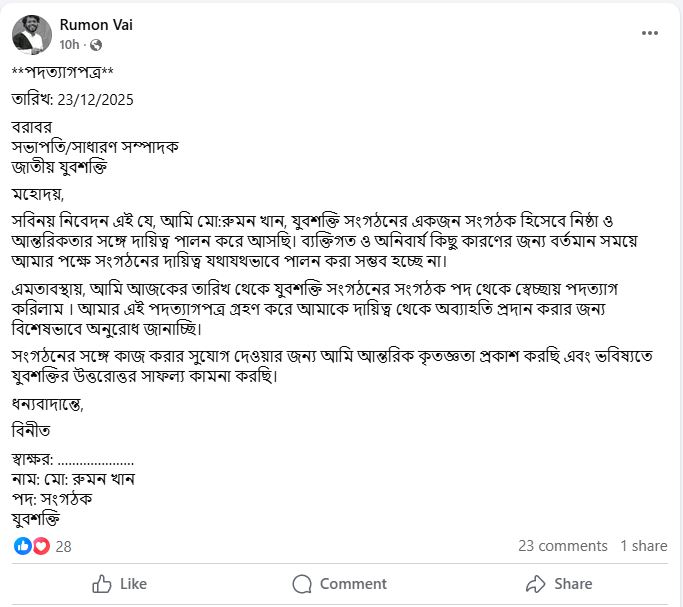Click the post heading পদত্যাগপত্র
This screenshot has height=607, width=683.
[x=64, y=72]
